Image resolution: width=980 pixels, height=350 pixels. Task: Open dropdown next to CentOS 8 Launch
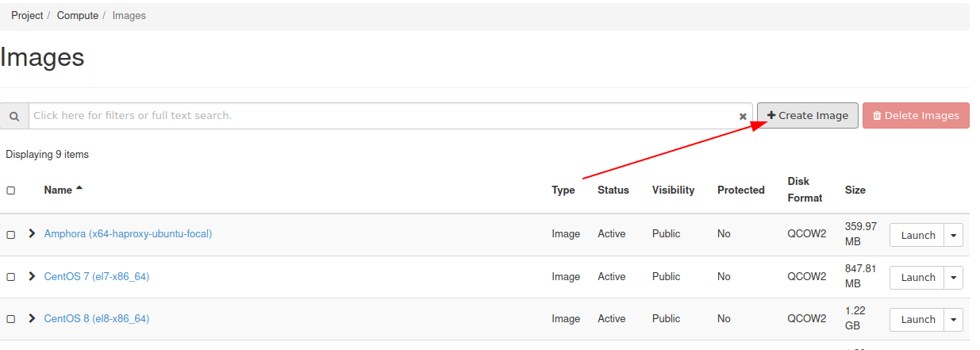click(x=953, y=320)
